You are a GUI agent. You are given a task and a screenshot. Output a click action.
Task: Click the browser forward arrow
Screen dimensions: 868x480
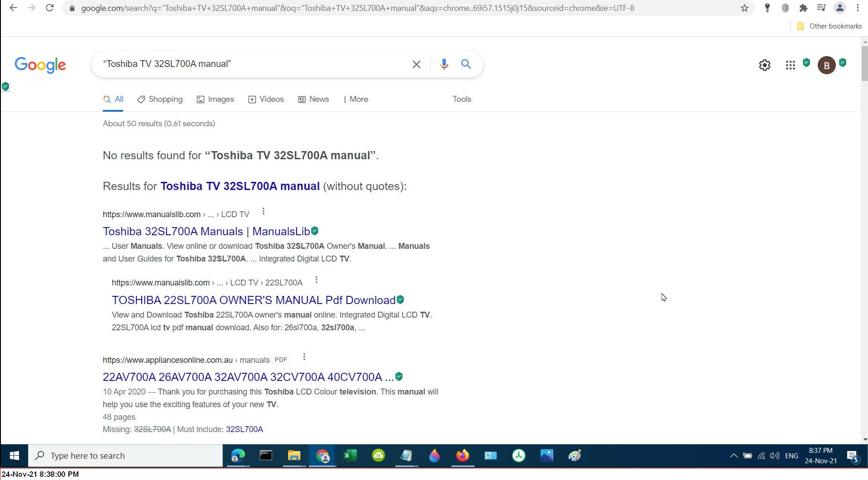(31, 8)
